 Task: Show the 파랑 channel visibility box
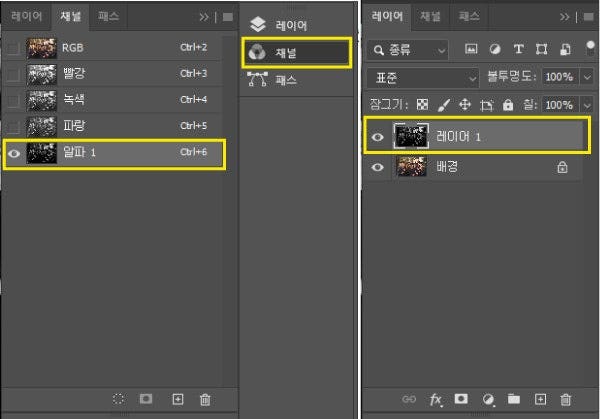[13, 127]
